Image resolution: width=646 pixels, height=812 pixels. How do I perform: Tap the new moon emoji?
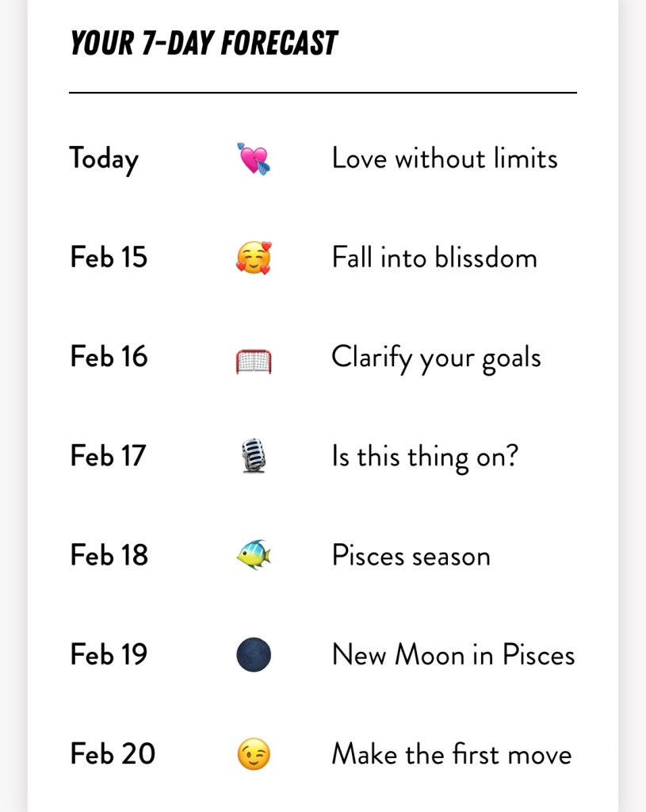tap(254, 655)
